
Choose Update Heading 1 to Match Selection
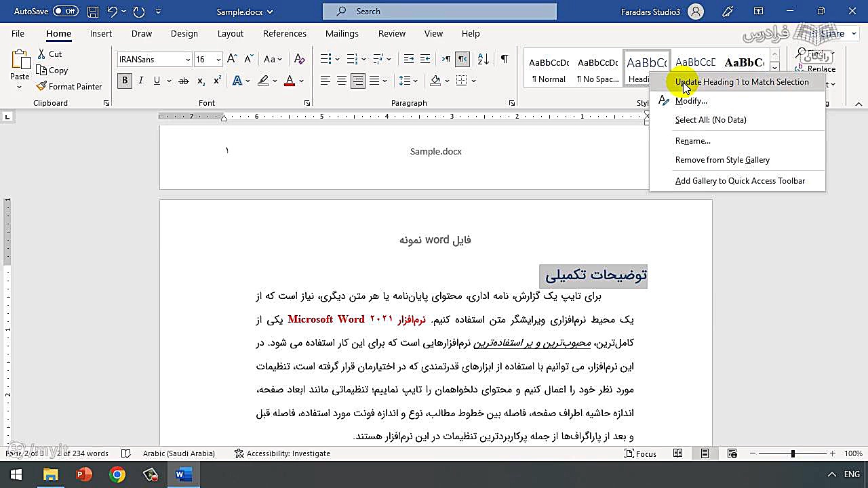pyautogui.click(x=742, y=82)
